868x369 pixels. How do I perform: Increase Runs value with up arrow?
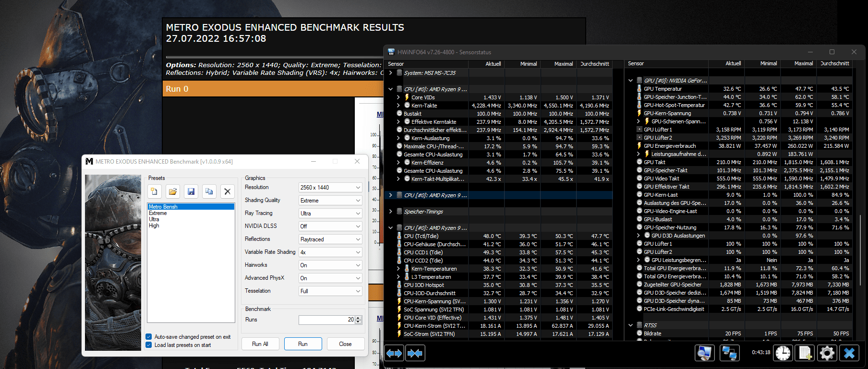click(359, 318)
